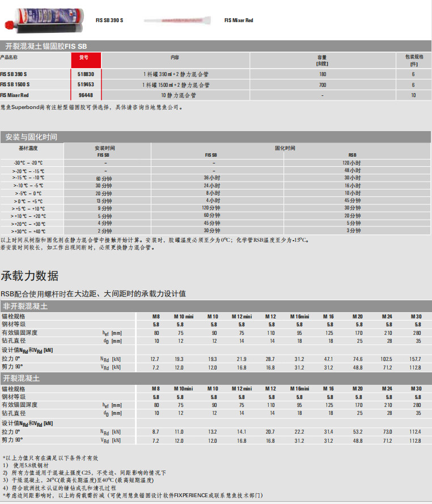Click the red 货号 column header
The width and height of the screenshot is (432, 504).
86,57
